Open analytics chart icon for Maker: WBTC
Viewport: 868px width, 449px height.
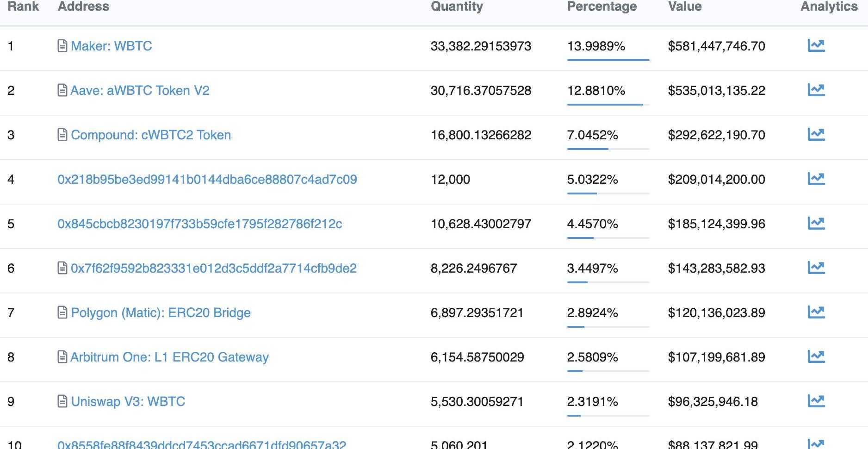816,45
